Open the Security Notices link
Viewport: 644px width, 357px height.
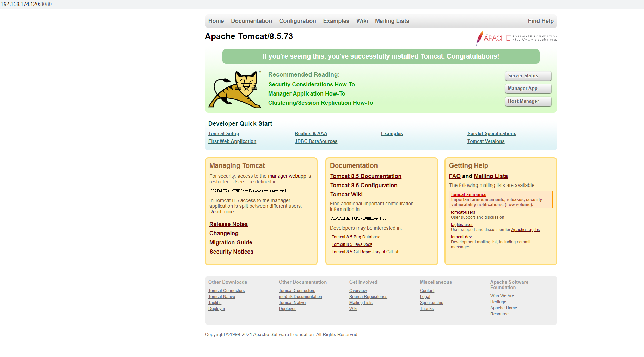(232, 252)
